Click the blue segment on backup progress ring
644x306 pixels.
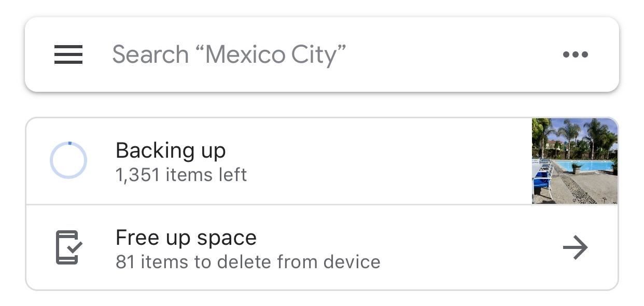[x=70, y=143]
